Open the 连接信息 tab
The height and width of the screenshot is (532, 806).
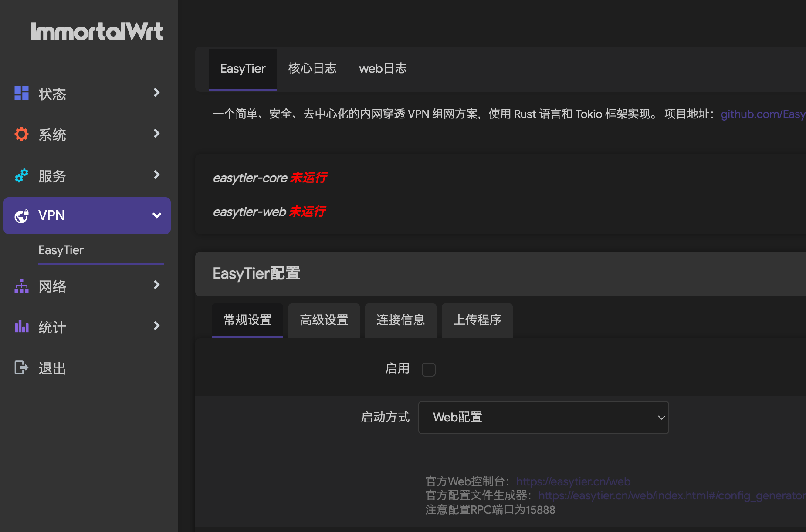[400, 320]
